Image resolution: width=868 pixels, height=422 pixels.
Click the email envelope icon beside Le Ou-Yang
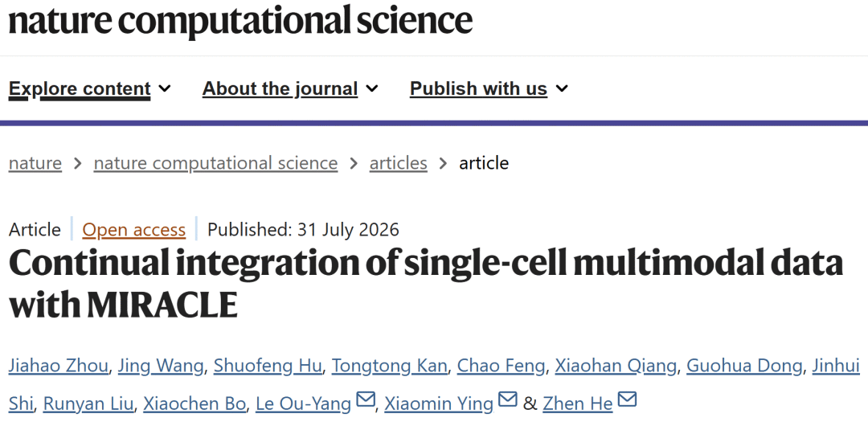coord(366,399)
